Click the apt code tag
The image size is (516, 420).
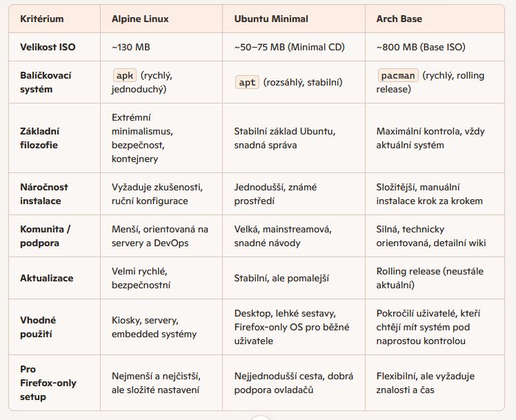pos(247,82)
